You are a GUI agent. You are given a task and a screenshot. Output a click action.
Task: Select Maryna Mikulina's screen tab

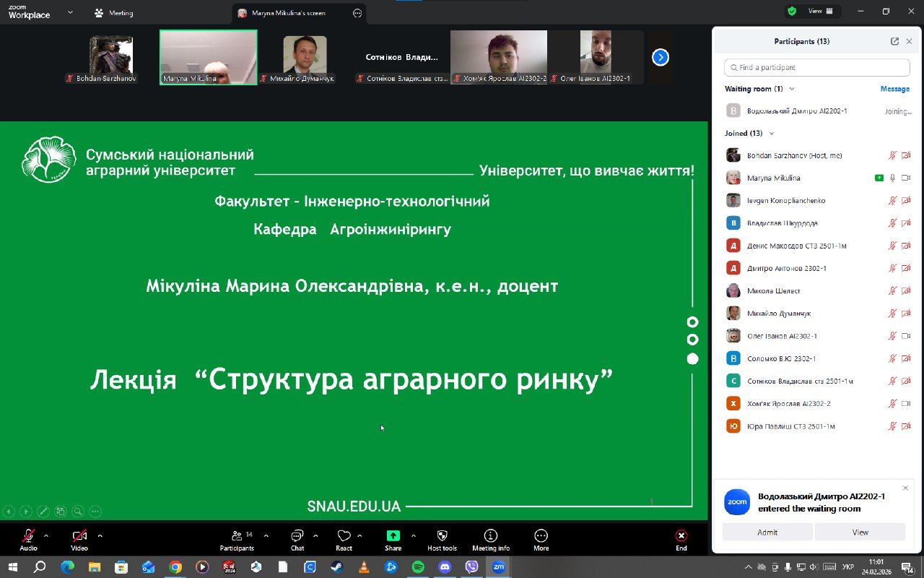288,13
